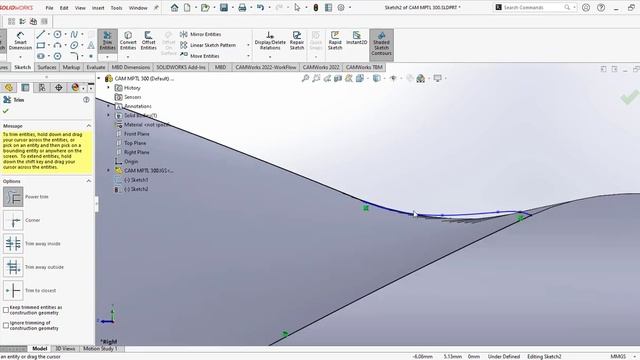This screenshot has height=360, width=640.
Task: Expand the CAM MPTL 300 root node
Action: (x=99, y=78)
